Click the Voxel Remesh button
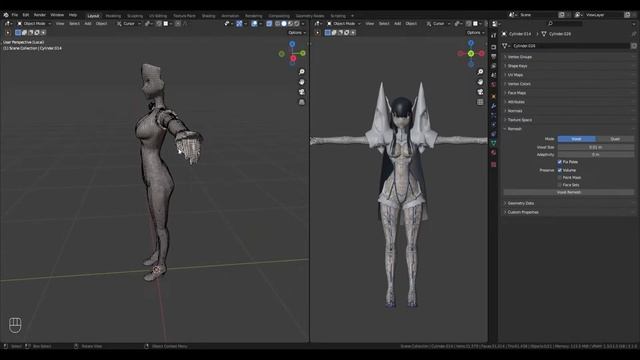The height and width of the screenshot is (360, 640). tap(569, 192)
